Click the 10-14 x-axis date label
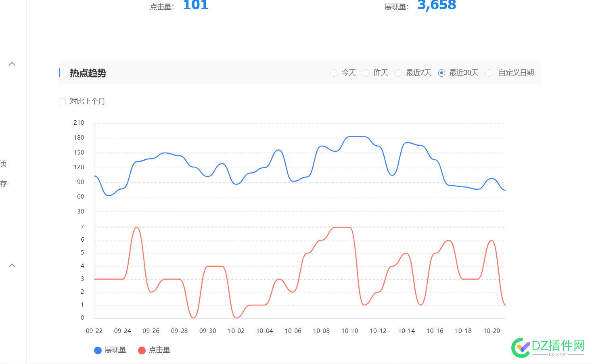The width and height of the screenshot is (592, 364). (406, 331)
